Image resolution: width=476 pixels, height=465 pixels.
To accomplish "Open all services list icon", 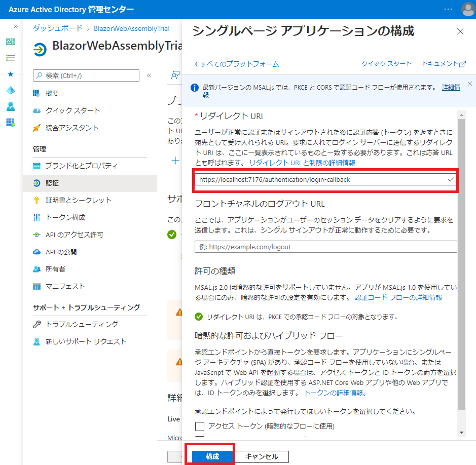I will click(11, 58).
